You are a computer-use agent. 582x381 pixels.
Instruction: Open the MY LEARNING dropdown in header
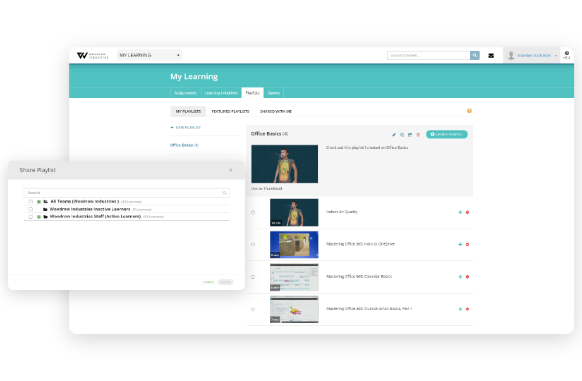pyautogui.click(x=150, y=55)
